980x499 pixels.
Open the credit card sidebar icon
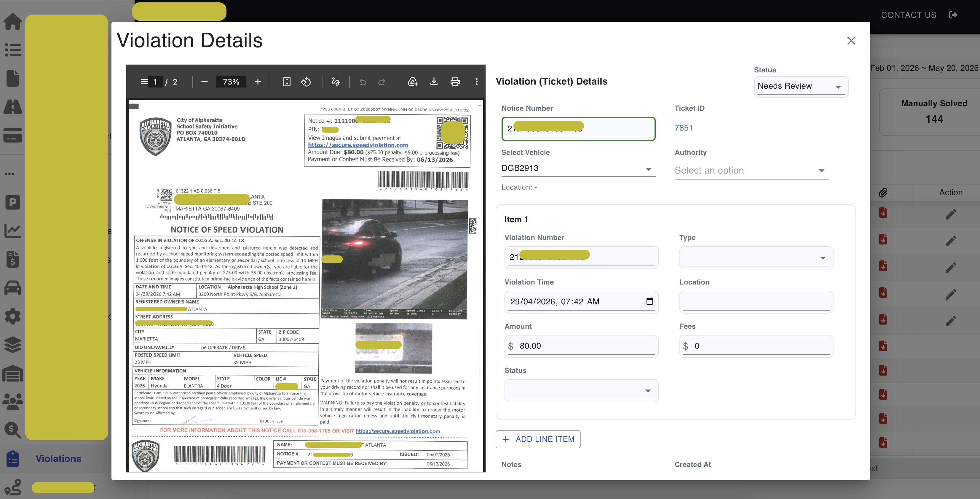pyautogui.click(x=12, y=135)
